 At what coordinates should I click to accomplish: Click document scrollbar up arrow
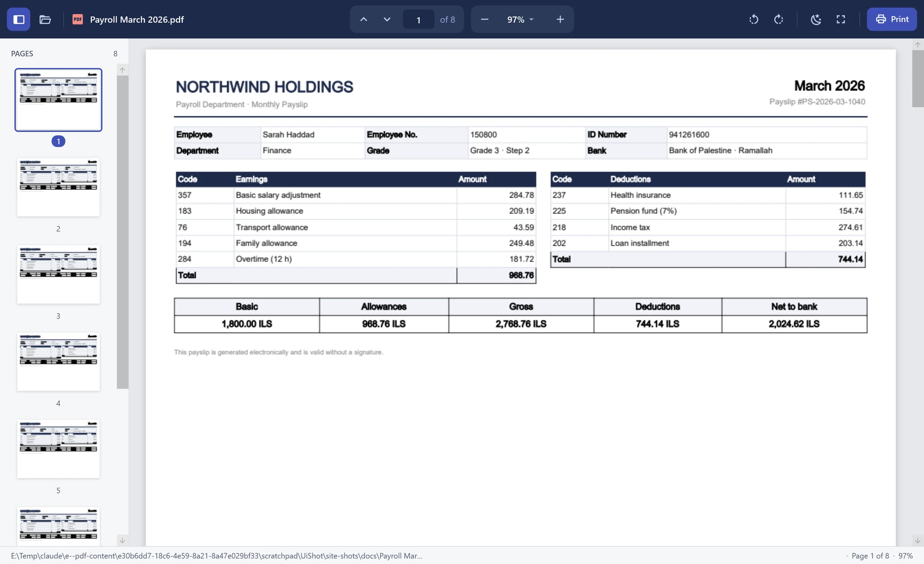click(918, 45)
